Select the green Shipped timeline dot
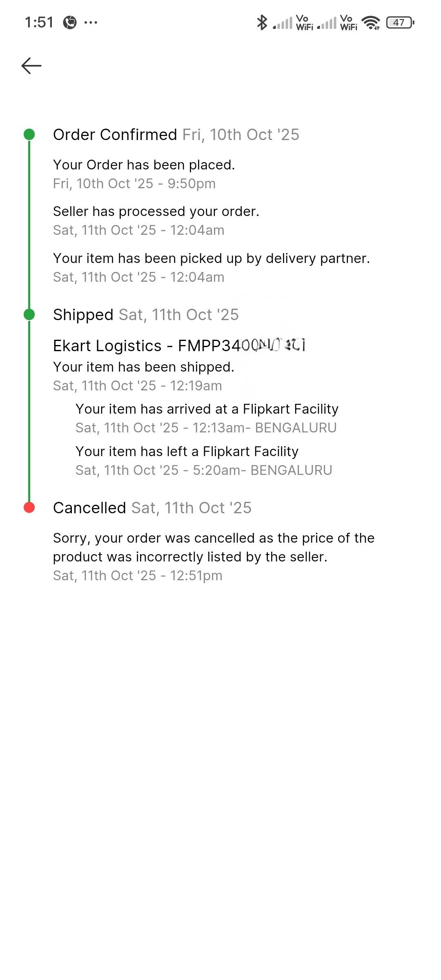The height and width of the screenshot is (980, 441). 29,314
